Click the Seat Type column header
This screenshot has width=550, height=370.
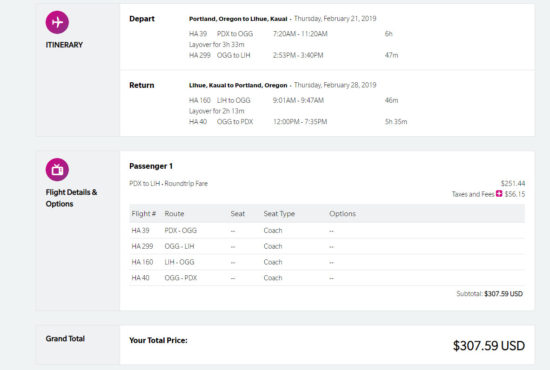(279, 214)
